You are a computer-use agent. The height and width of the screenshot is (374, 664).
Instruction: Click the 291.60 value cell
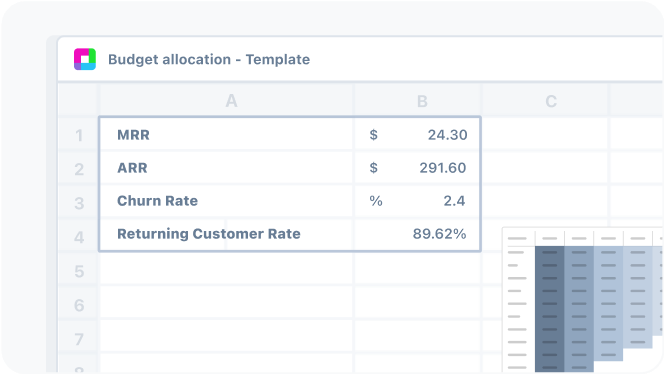pyautogui.click(x=417, y=168)
